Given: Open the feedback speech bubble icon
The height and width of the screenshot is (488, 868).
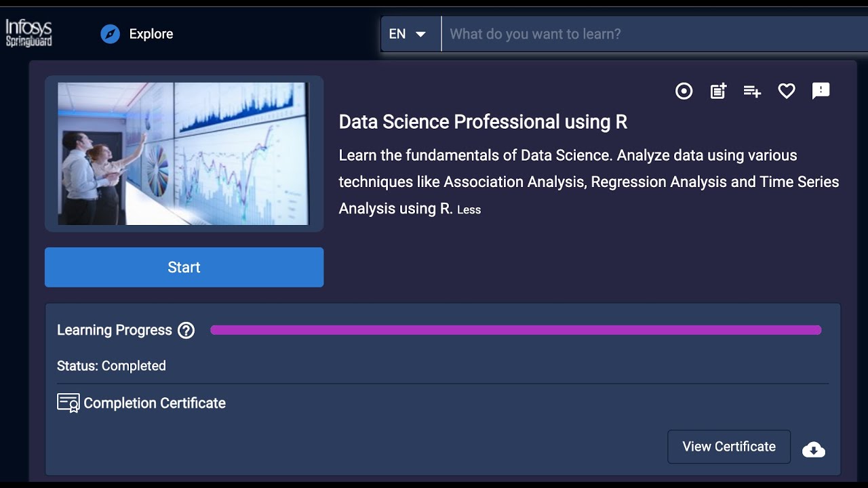Looking at the screenshot, I should [821, 91].
